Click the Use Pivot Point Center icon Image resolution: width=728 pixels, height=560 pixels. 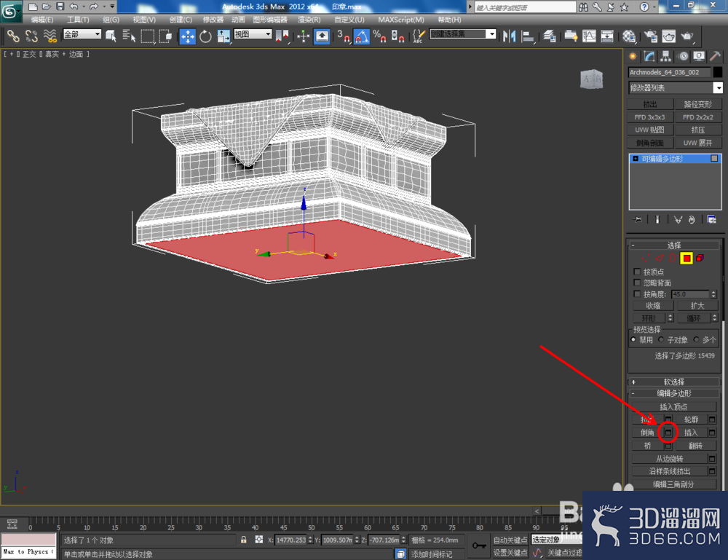point(282,36)
